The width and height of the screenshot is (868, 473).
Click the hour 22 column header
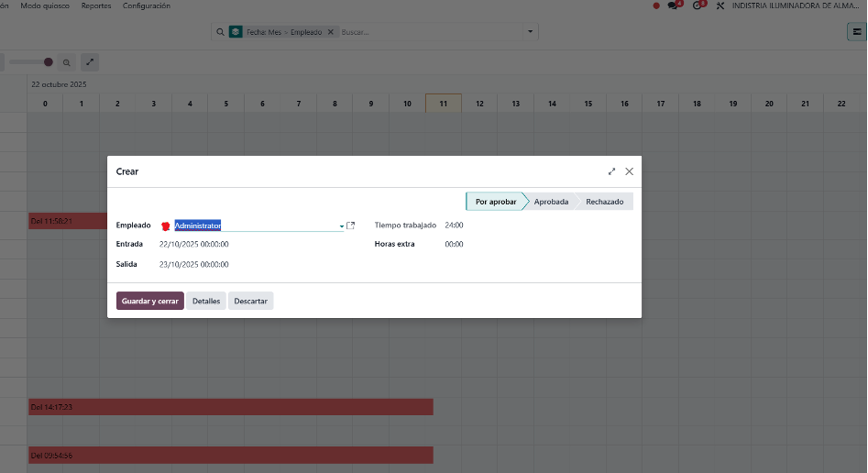point(841,104)
